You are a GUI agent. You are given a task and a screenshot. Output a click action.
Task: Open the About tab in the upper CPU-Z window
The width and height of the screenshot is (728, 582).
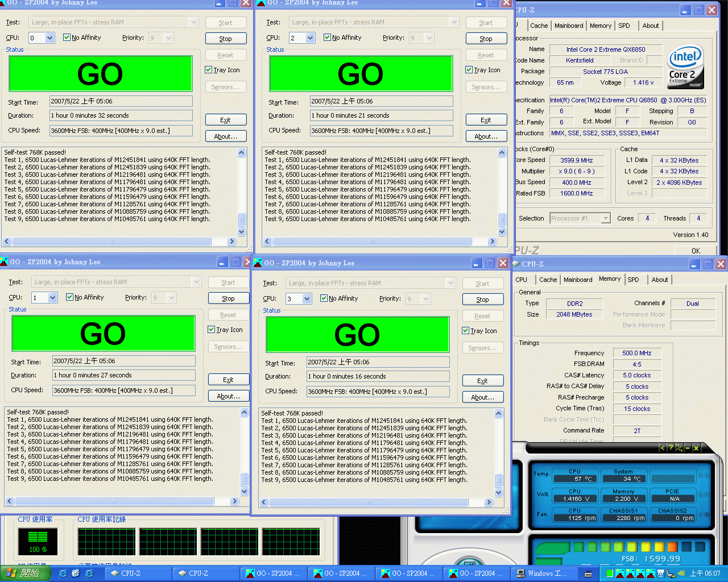click(x=651, y=26)
